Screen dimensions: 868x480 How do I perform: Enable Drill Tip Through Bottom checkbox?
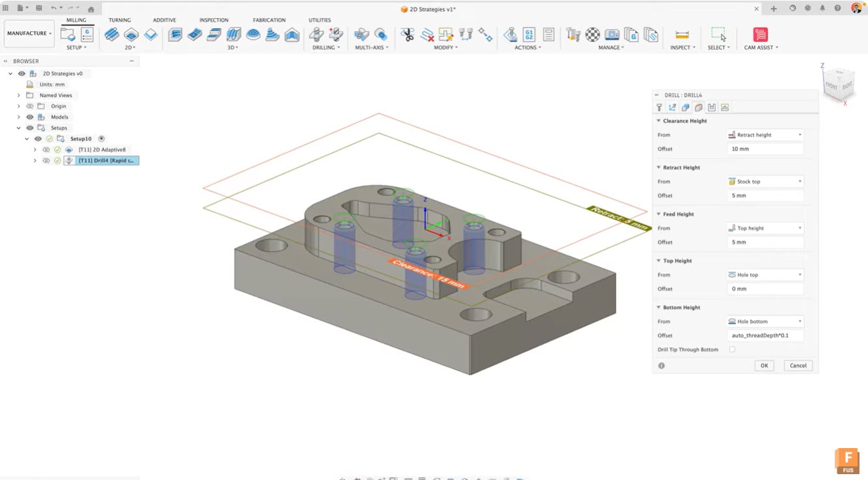732,350
